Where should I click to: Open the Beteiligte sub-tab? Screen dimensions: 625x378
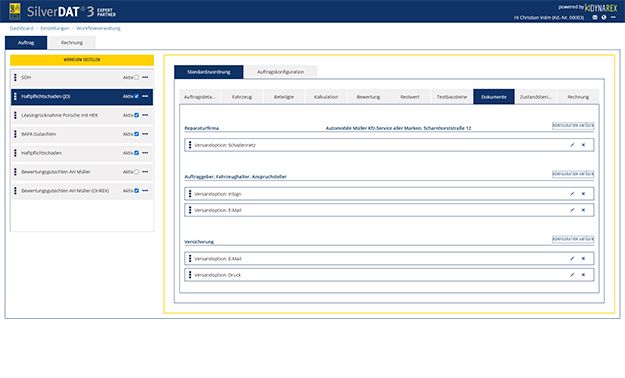tap(284, 97)
